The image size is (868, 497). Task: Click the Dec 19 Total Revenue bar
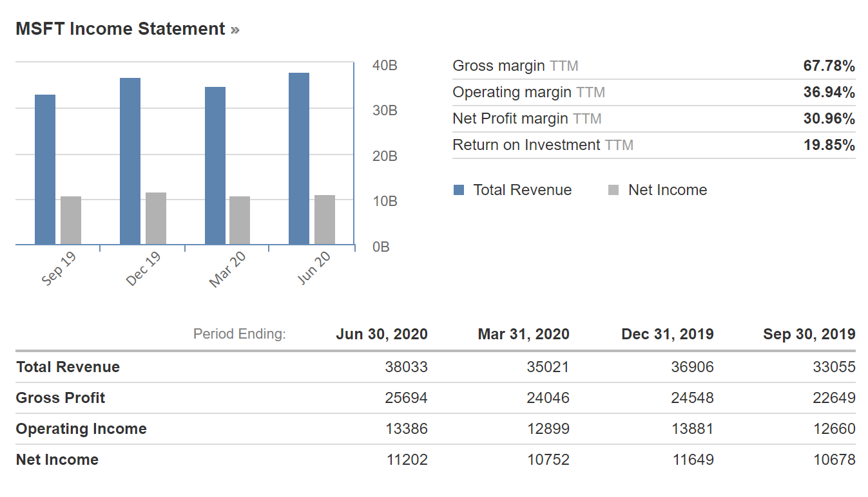coord(130,161)
